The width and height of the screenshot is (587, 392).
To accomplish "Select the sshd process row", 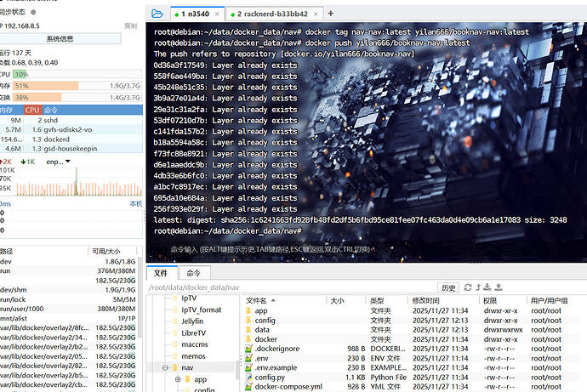I will [71, 120].
